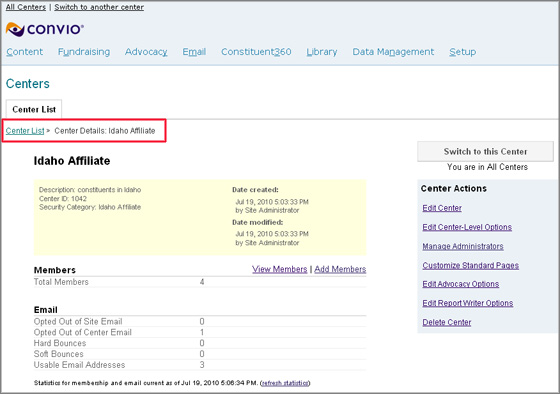Open the Content menu
The width and height of the screenshot is (560, 394).
click(x=25, y=52)
